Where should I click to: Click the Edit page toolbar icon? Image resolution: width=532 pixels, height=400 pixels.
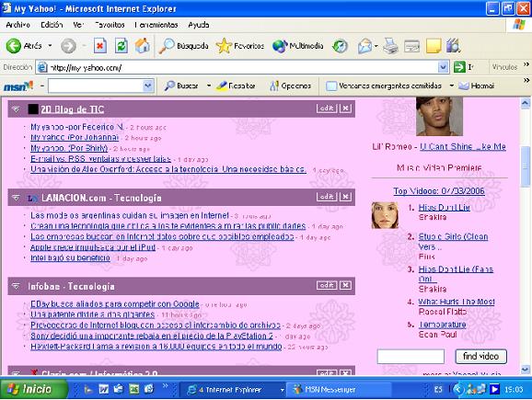point(412,46)
